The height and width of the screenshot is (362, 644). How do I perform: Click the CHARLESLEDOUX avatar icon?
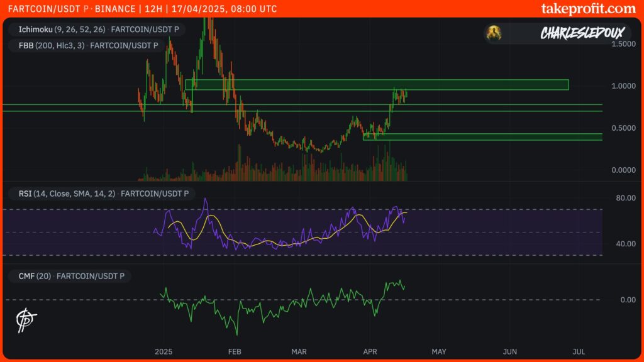(494, 31)
